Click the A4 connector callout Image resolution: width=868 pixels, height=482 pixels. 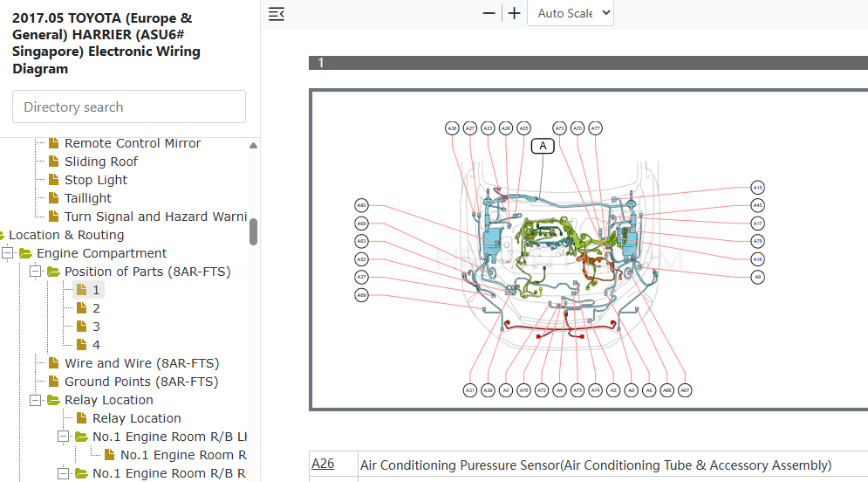tap(560, 390)
